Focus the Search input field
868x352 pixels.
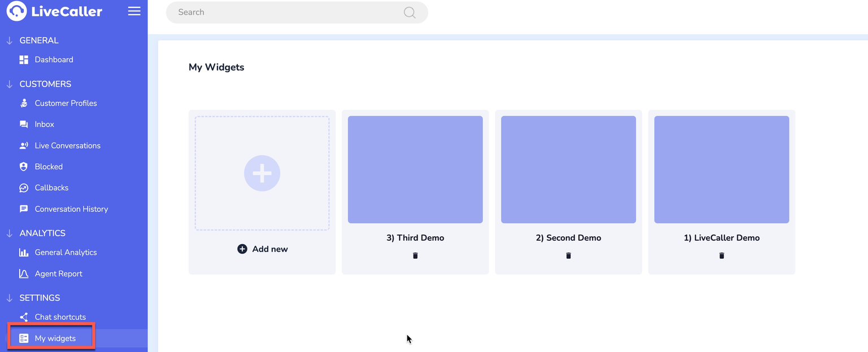(x=283, y=12)
